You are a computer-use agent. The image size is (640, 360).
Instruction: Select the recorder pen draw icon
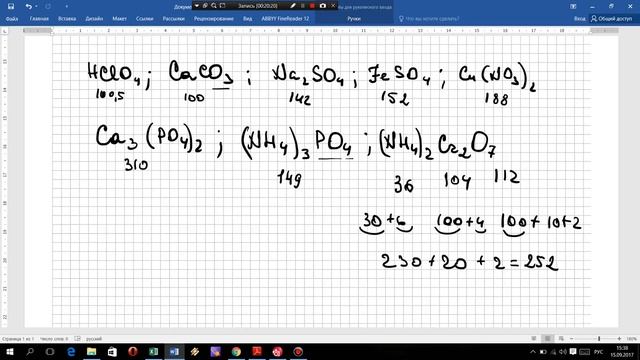[x=293, y=6]
